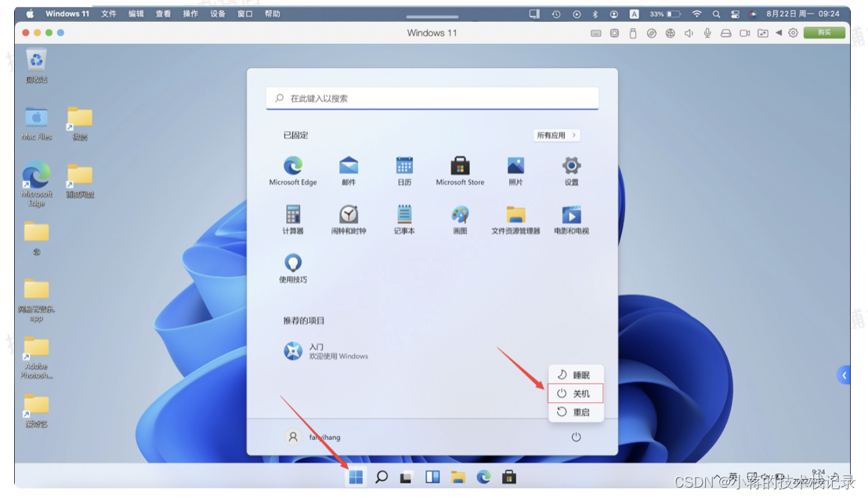Screen dimensions: 868x497
Task: Select the Mac Files desktop folder
Action: coord(37,124)
